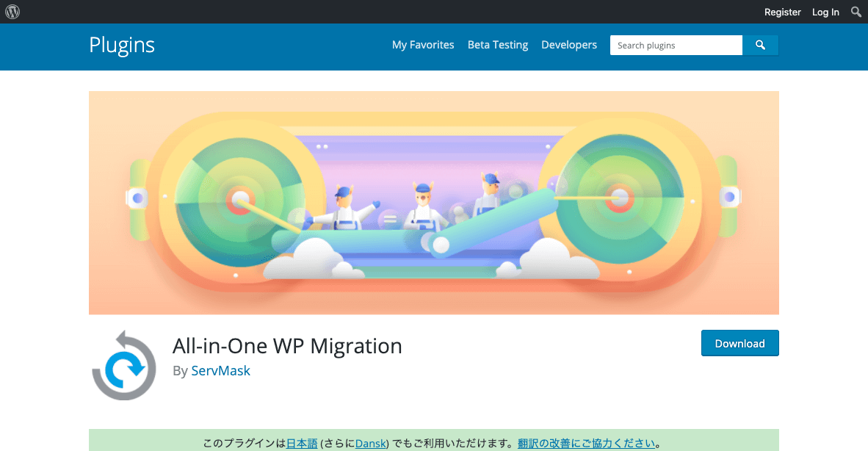
Task: Open the ServMask author profile
Action: click(220, 371)
